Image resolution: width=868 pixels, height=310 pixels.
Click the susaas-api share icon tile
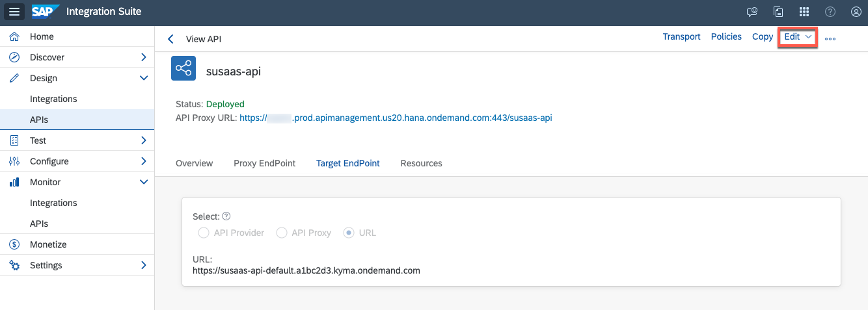pos(183,68)
